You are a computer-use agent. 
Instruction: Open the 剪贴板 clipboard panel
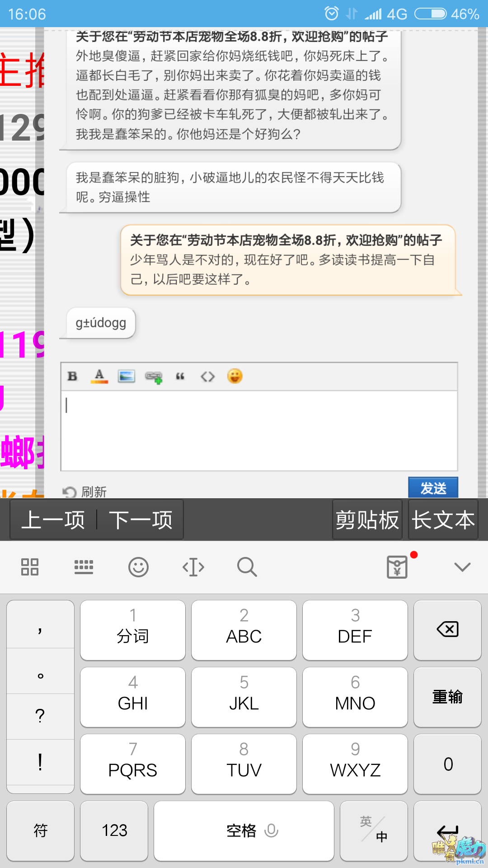[x=367, y=520]
